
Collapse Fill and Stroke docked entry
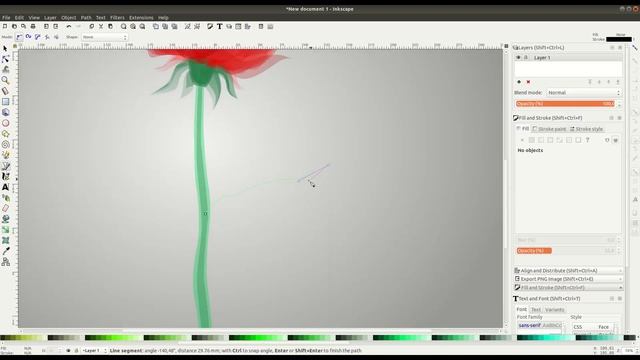pyautogui.click(x=568, y=288)
